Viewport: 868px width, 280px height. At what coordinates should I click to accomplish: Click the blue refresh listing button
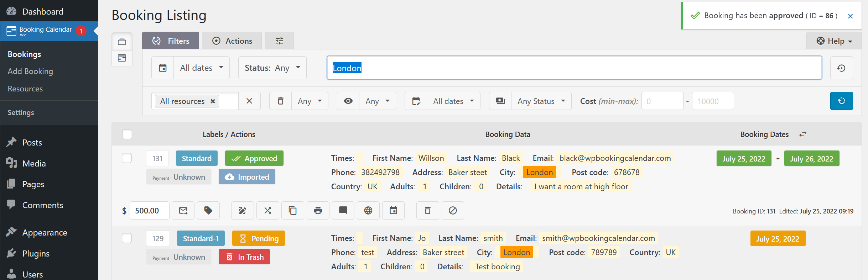tap(841, 101)
